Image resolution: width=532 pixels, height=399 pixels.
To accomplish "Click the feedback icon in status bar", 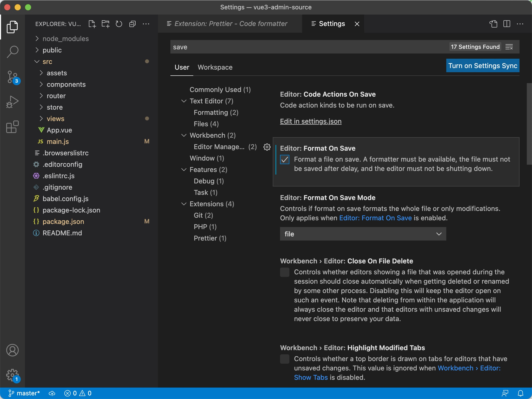I will click(505, 393).
